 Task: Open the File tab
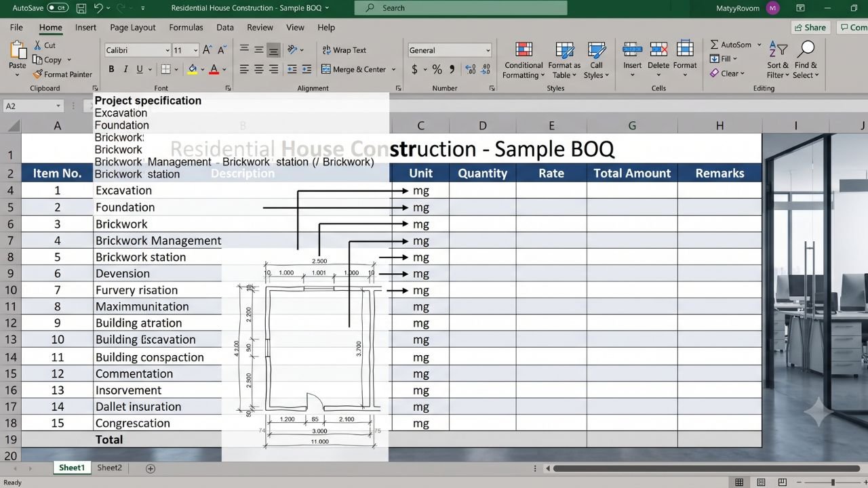(x=16, y=27)
